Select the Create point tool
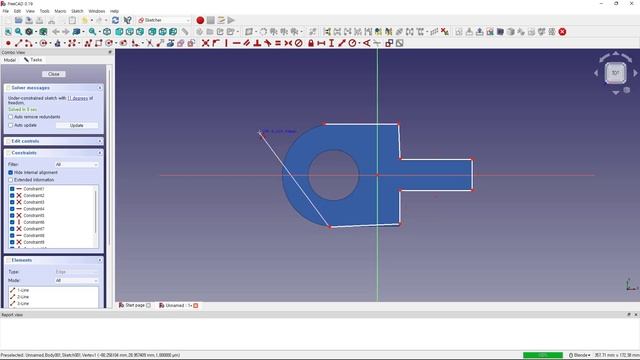Screen dimensions: 640x360 tap(8, 43)
